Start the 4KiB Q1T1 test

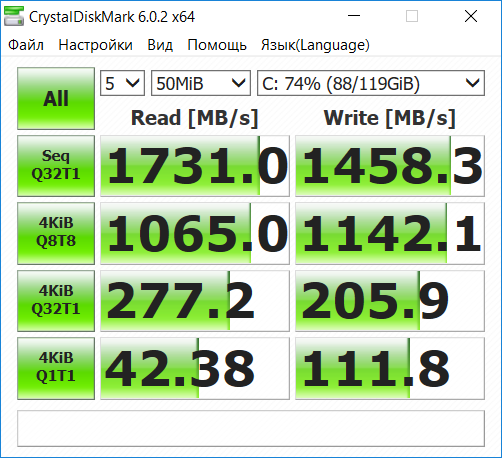click(x=56, y=368)
